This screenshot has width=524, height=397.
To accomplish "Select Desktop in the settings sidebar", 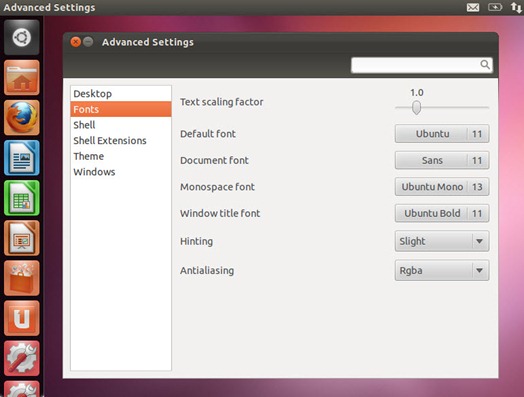I will (121, 94).
